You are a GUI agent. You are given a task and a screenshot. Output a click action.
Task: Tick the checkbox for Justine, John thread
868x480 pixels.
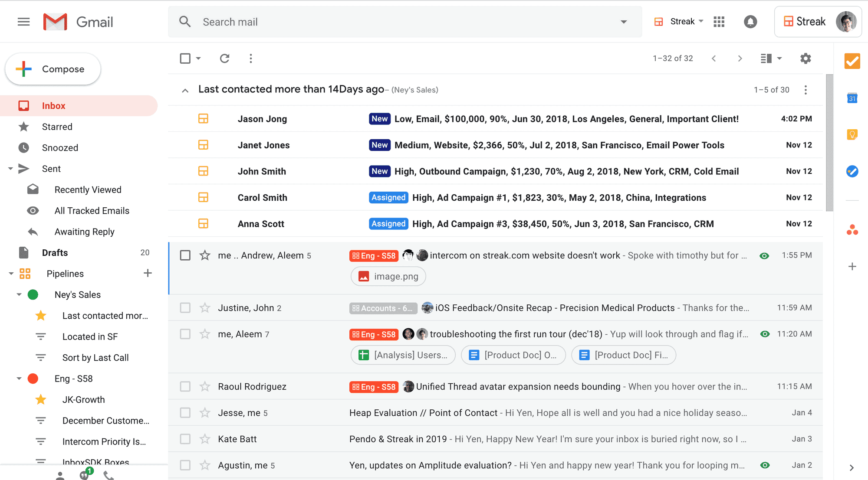(185, 308)
